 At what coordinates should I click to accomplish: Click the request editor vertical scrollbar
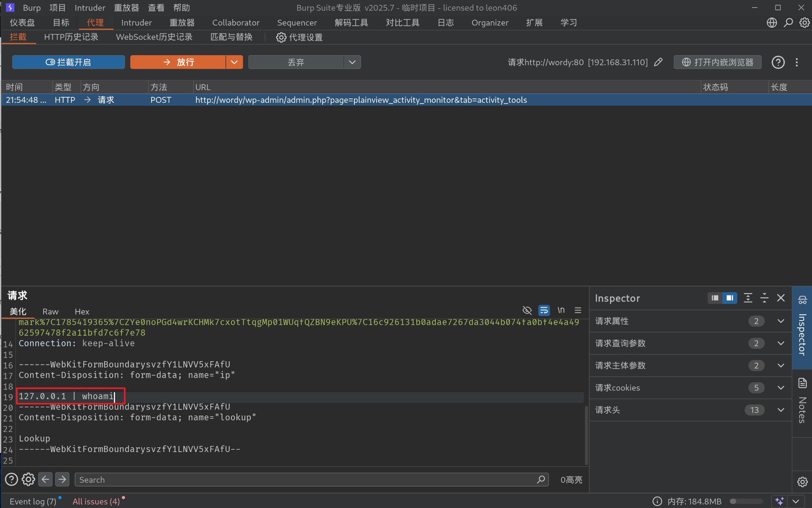586,435
